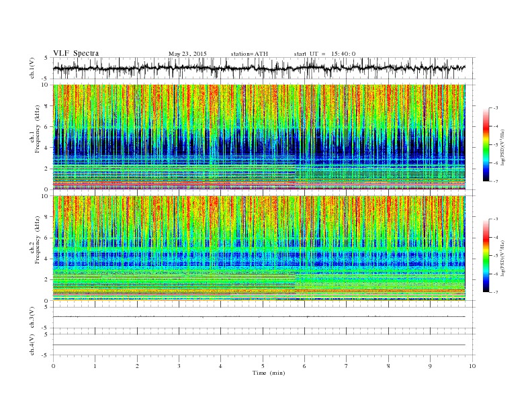Click the '5' upper tick of ch.1(V) axis
The image size is (532, 411).
46,58
